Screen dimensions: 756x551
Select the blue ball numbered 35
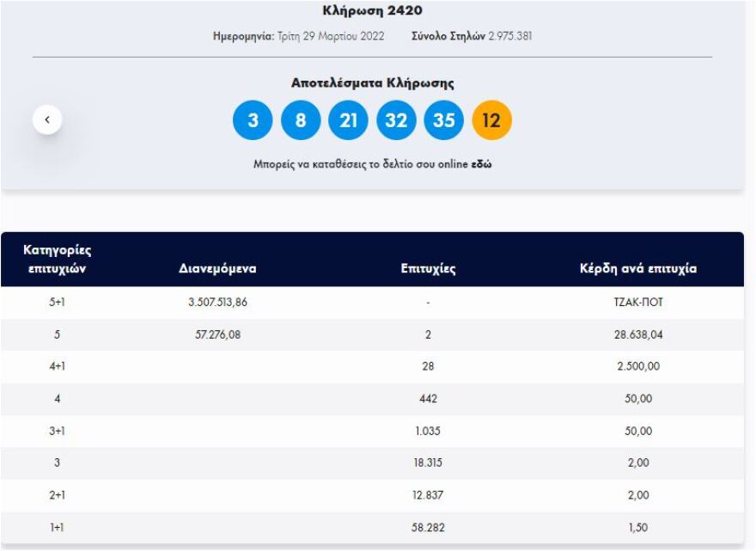click(x=443, y=120)
